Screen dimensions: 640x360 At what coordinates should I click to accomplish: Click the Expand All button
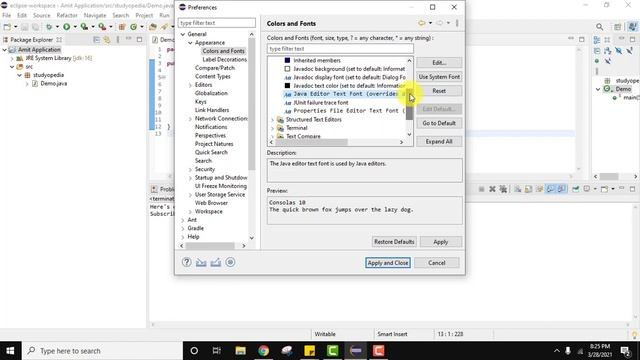point(439,141)
